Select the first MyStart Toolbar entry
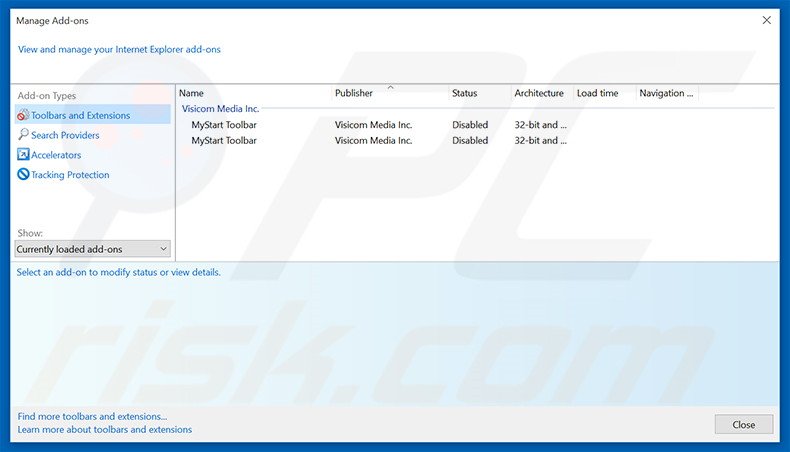 (x=224, y=124)
